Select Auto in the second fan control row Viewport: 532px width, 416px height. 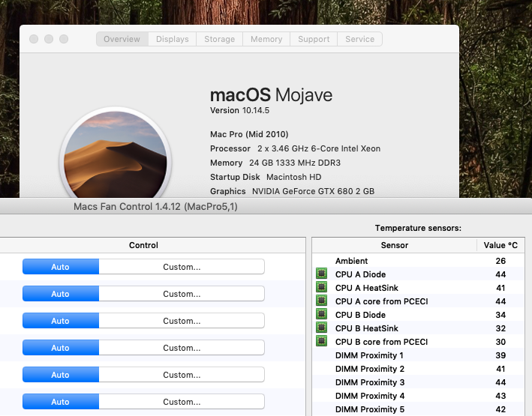tap(61, 294)
